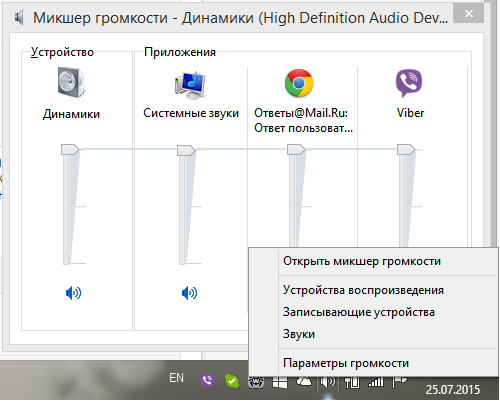This screenshot has height=401, width=500.
Task: Click the Системные звуки computer icon
Action: [190, 85]
